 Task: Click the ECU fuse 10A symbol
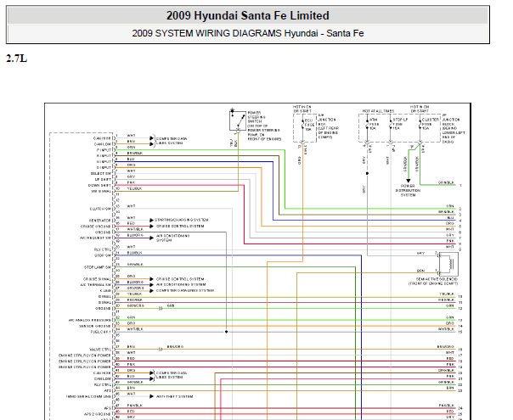coord(303,126)
